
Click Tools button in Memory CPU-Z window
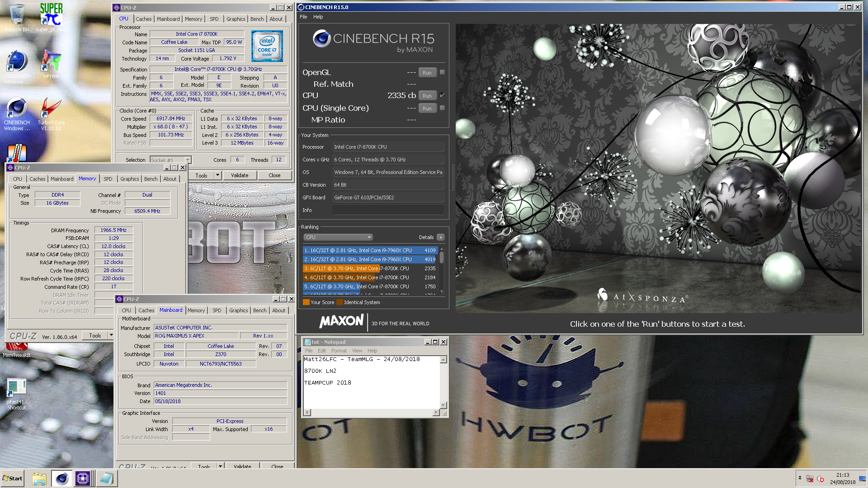coord(95,335)
